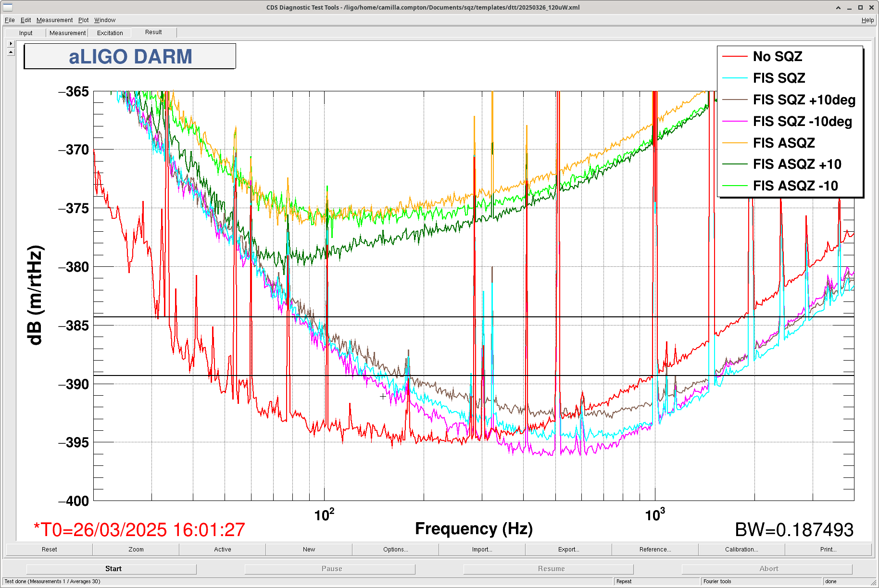This screenshot has width=879, height=588.
Task: Click the aLIGO DARM plot title
Action: pyautogui.click(x=130, y=56)
